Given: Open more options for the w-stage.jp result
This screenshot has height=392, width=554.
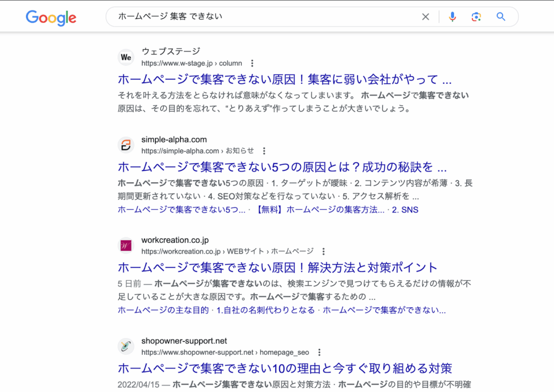Looking at the screenshot, I should (x=252, y=63).
